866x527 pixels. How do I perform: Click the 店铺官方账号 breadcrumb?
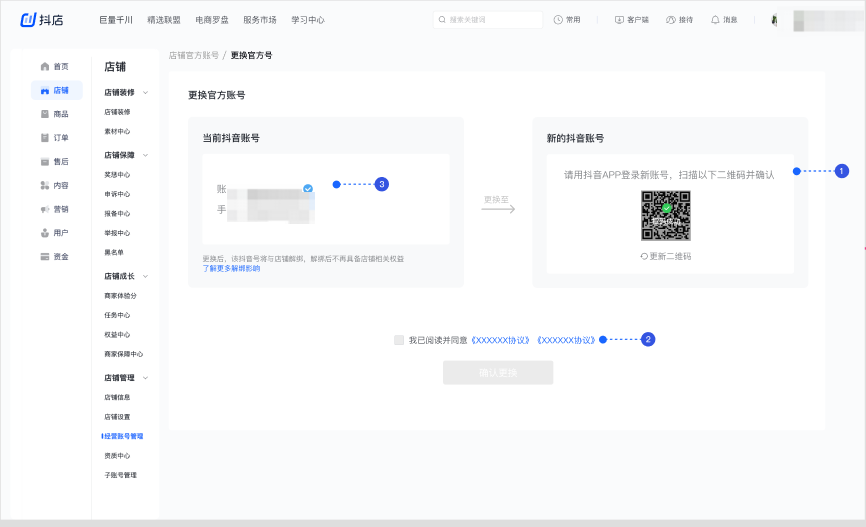click(x=193, y=55)
